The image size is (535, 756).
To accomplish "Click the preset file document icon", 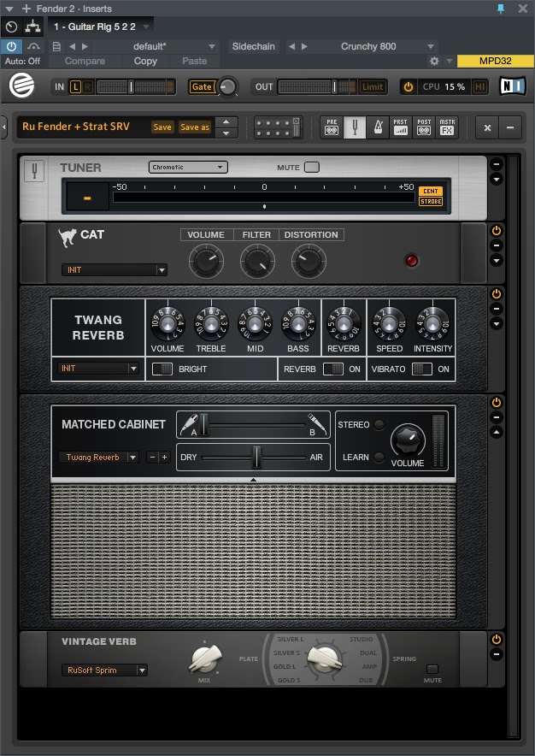I will pyautogui.click(x=56, y=47).
